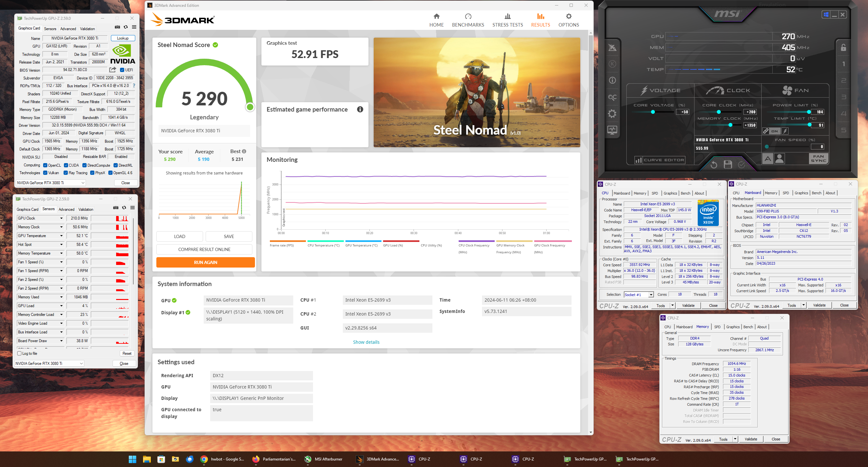868x467 pixels.
Task: Open GPU selector dropdown in top GPU-Z window
Action: click(51, 183)
